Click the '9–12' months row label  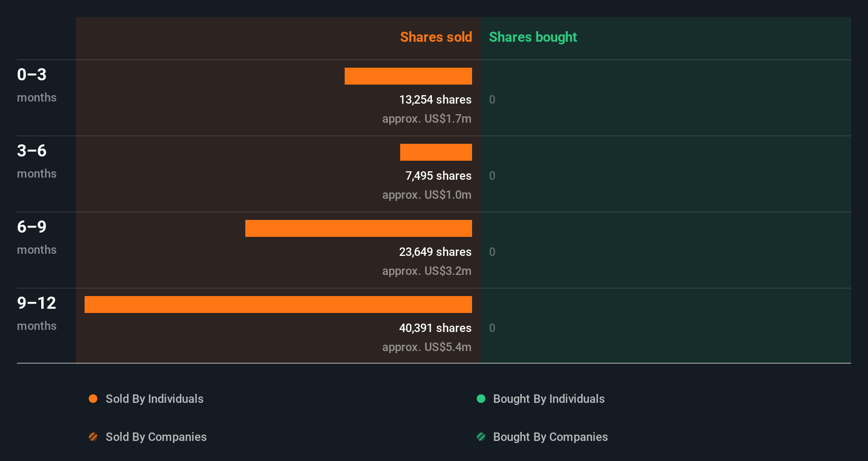[x=36, y=303]
